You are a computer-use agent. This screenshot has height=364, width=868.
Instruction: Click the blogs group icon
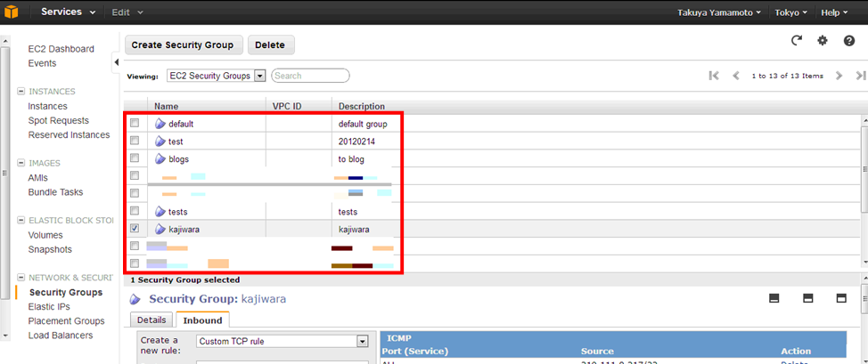160,158
